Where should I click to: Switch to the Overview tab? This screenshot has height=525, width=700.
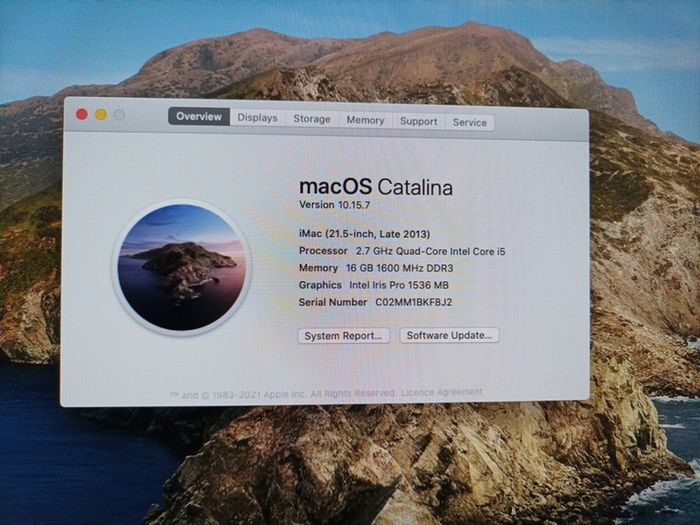coord(199,117)
